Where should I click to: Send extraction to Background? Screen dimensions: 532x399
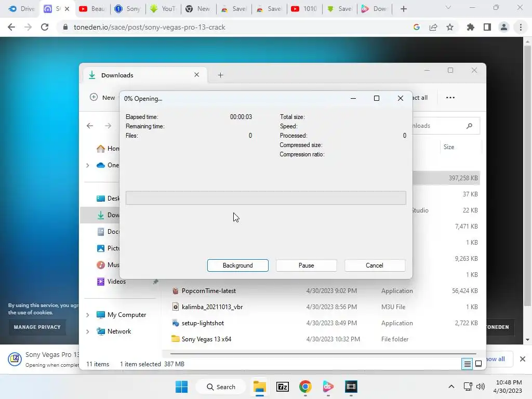point(237,265)
